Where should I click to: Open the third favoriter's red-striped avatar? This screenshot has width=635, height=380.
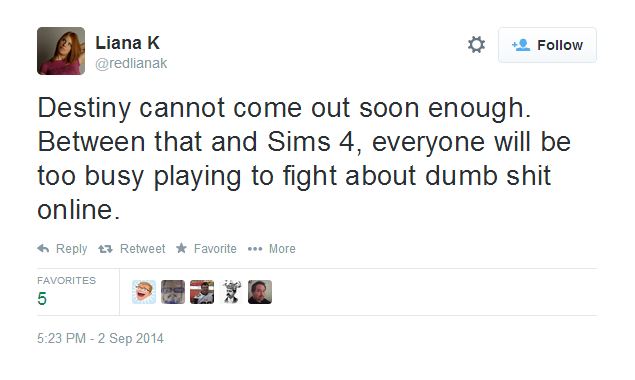pyautogui.click(x=202, y=292)
